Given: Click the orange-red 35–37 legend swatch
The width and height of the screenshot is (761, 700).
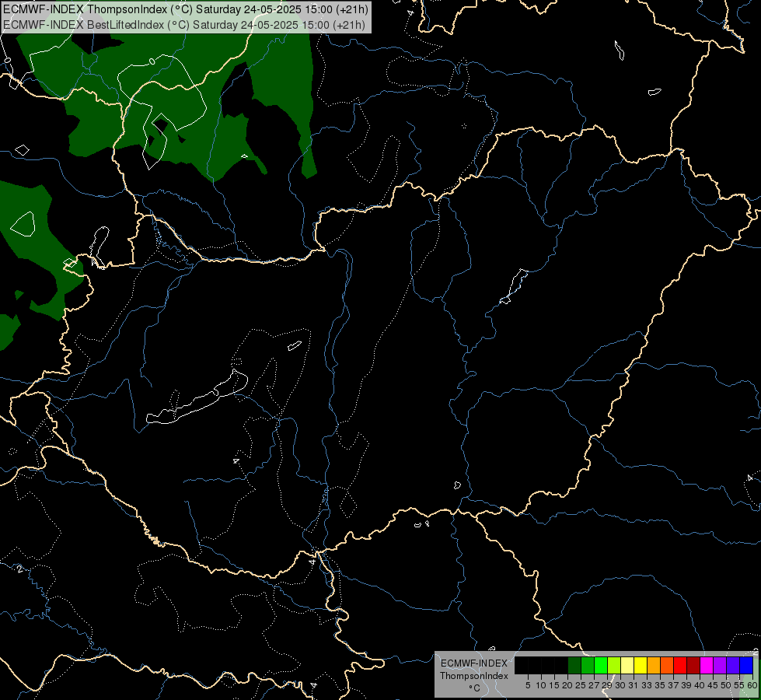Looking at the screenshot, I should point(667,666).
